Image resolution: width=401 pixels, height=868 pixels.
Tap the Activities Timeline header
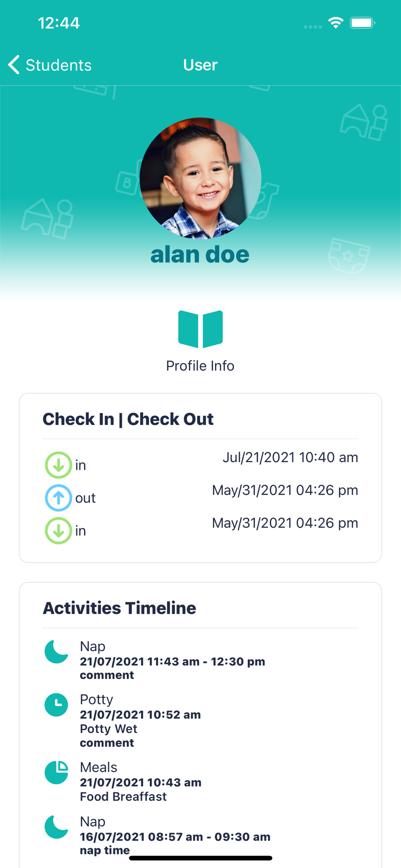tap(119, 608)
